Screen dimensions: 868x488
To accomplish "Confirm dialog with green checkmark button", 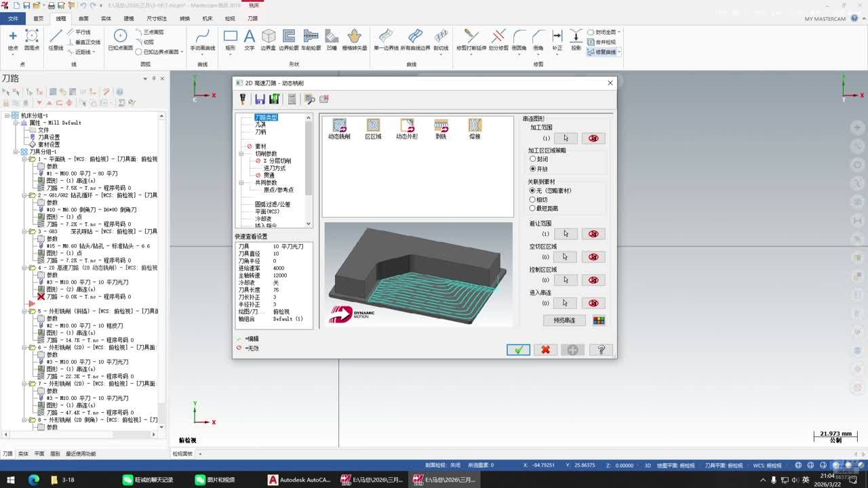I will tap(518, 350).
